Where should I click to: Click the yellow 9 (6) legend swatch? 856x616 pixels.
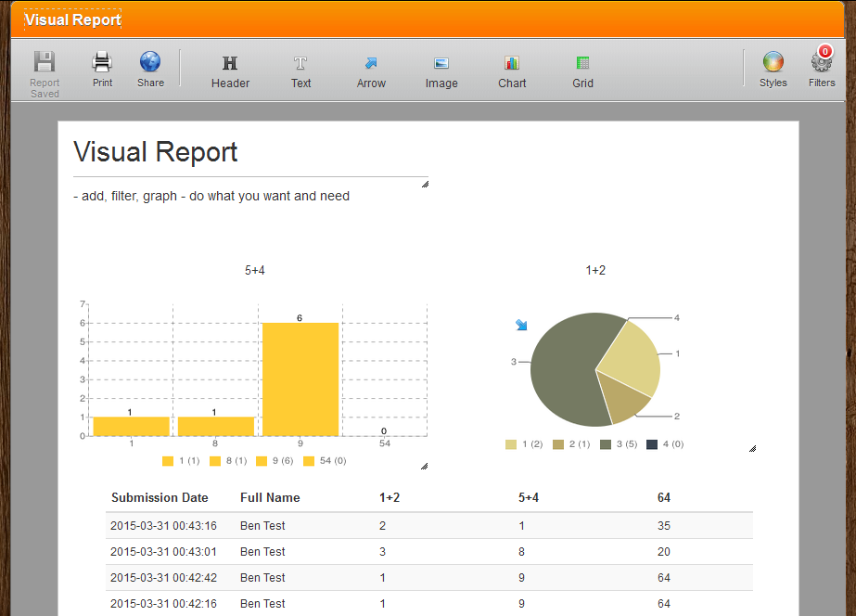[x=262, y=460]
